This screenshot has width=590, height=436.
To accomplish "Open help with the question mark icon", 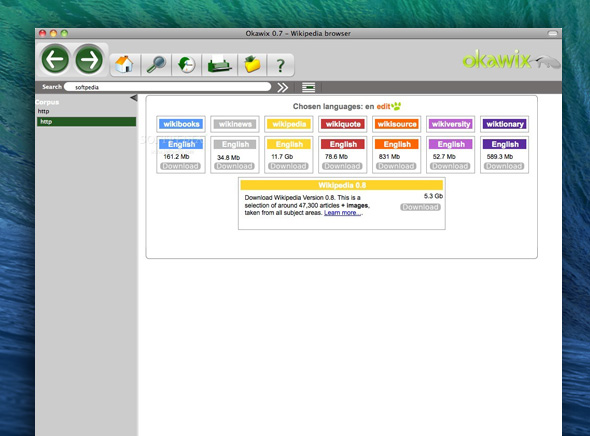I will (x=280, y=65).
